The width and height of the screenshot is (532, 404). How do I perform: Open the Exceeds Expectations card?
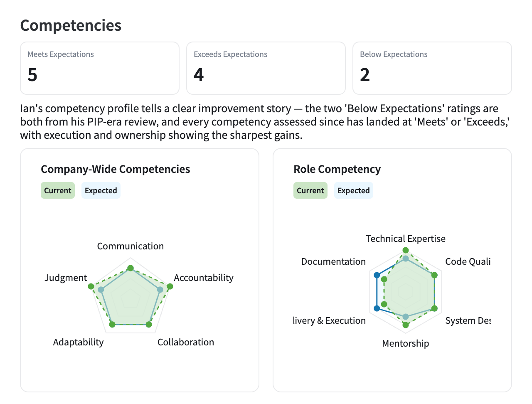tap(266, 68)
